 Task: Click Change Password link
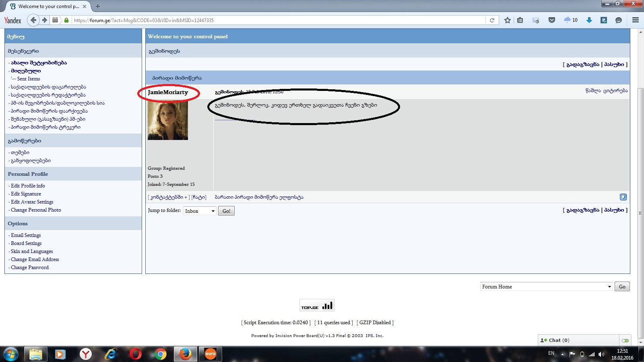point(30,267)
